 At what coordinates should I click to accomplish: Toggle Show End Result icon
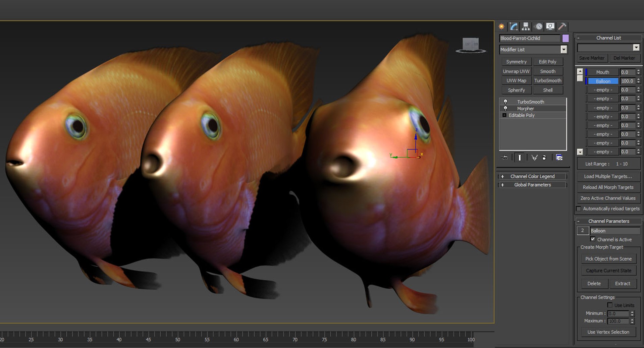(520, 157)
